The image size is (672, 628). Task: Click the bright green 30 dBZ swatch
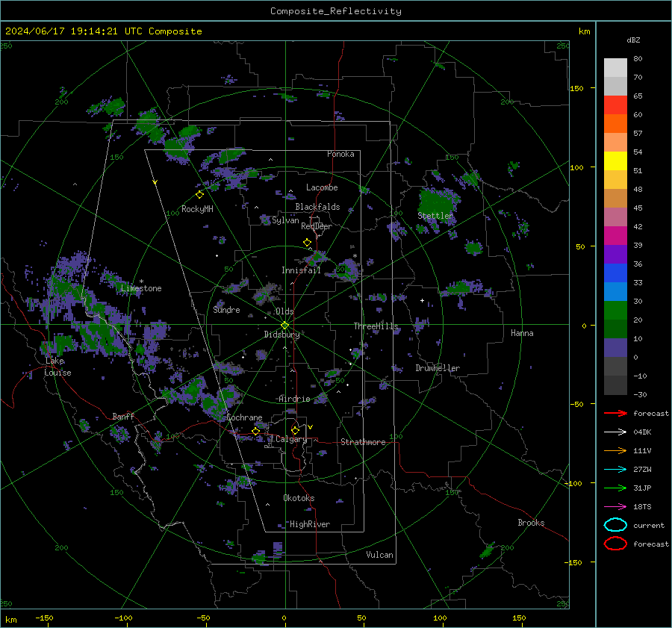coord(615,310)
